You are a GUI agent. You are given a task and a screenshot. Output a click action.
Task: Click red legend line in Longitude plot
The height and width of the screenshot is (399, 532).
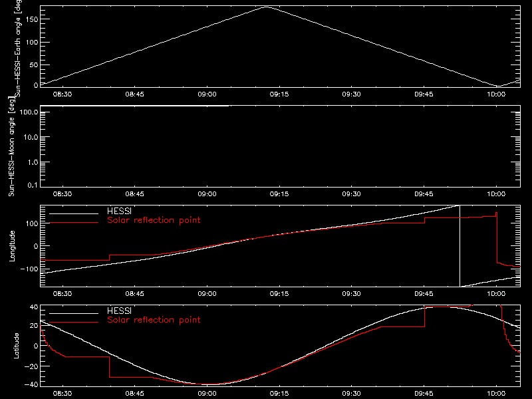pyautogui.click(x=74, y=223)
